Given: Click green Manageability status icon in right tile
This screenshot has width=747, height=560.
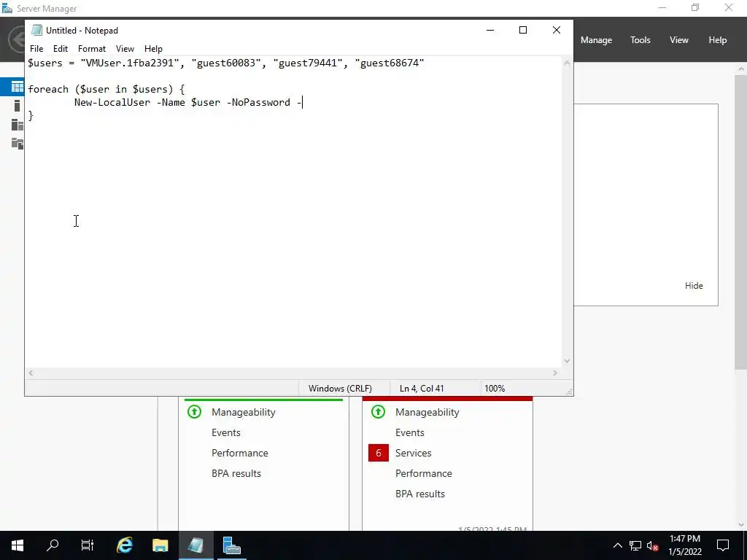Looking at the screenshot, I should coord(379,411).
